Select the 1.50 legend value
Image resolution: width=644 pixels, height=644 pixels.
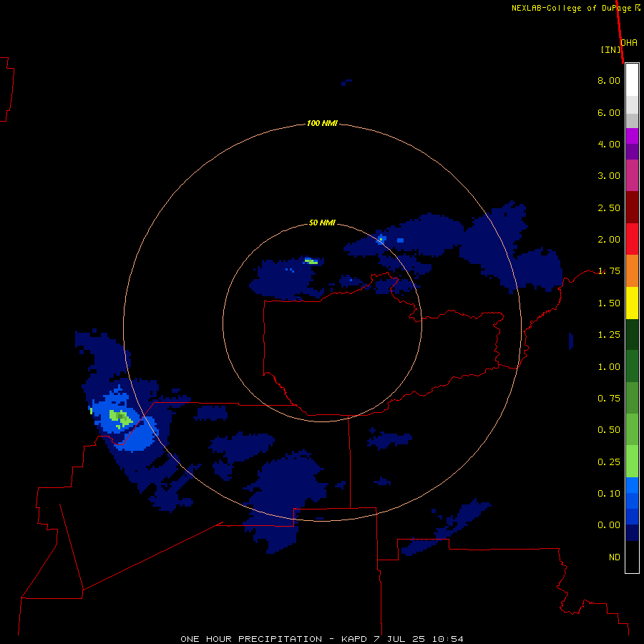pyautogui.click(x=609, y=303)
